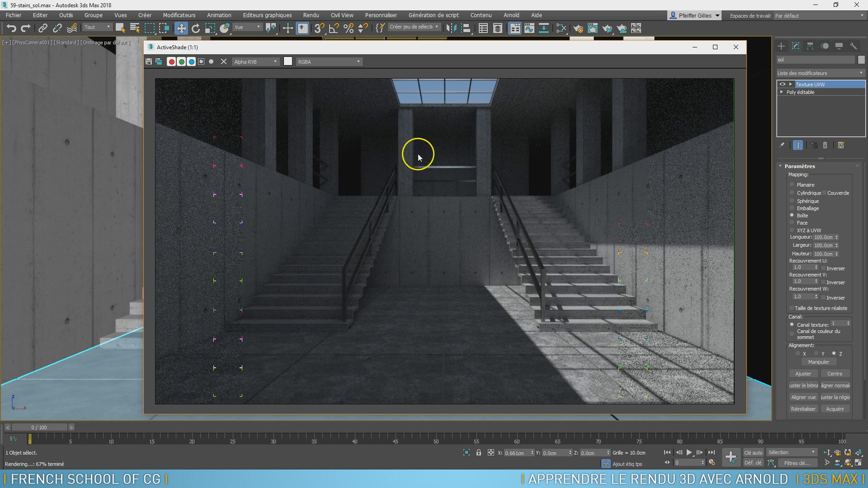Hide the Texture UVW modifier with eye toggle

click(782, 84)
